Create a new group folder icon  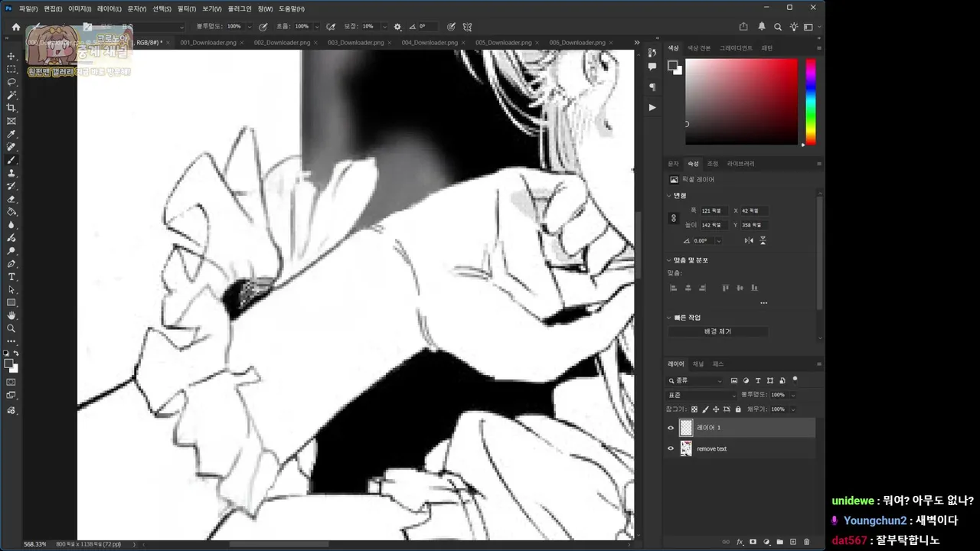(780, 542)
